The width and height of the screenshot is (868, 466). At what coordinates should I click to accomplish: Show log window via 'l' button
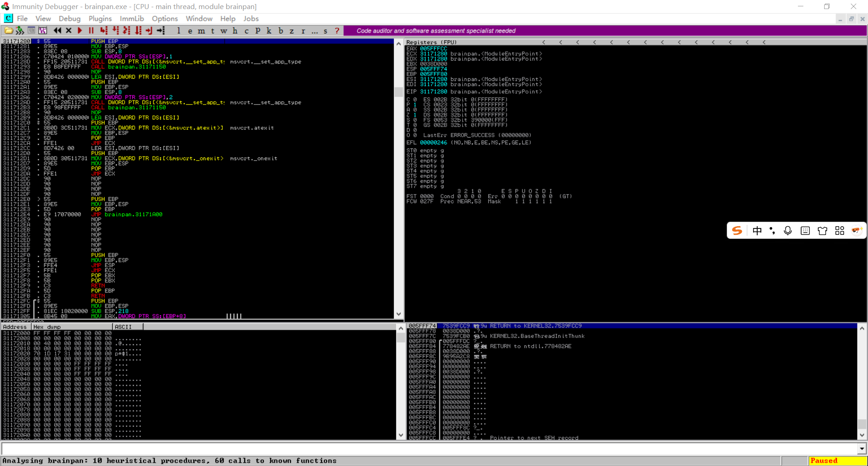179,31
